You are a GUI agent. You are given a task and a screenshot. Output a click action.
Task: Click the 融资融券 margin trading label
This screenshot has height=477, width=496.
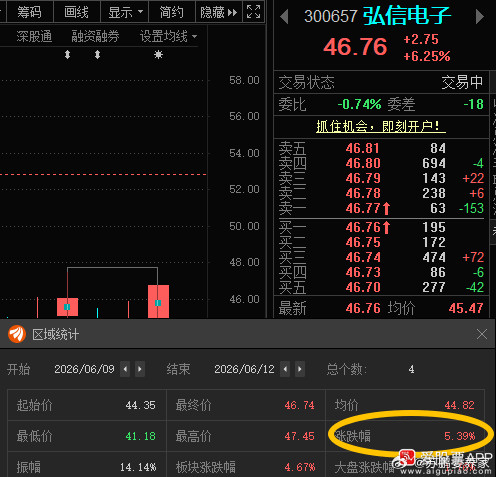pos(95,36)
